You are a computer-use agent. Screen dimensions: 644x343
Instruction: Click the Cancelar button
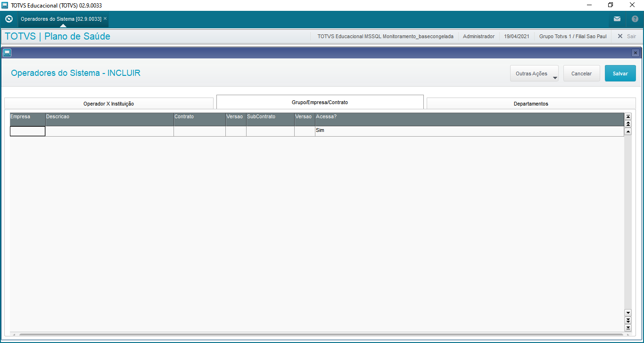point(581,73)
